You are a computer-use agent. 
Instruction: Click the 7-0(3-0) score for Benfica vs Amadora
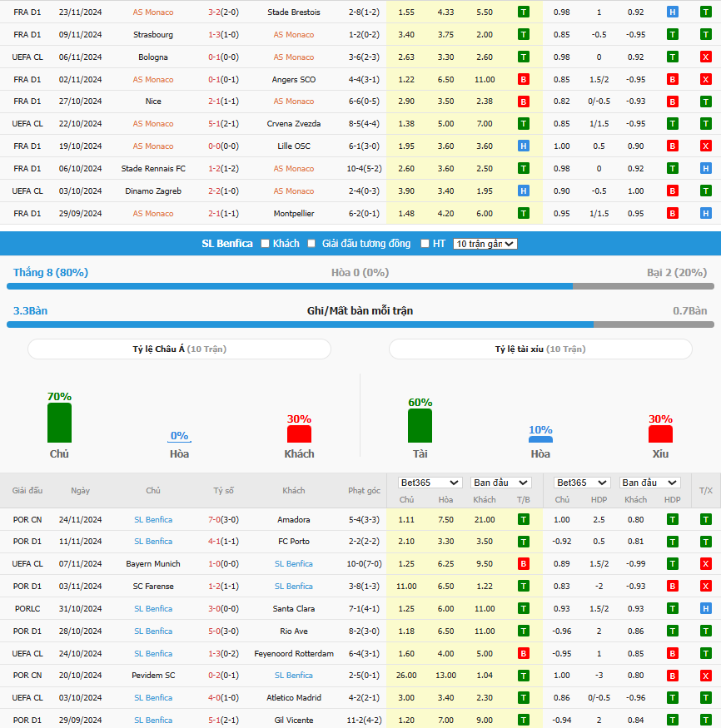coord(223,519)
